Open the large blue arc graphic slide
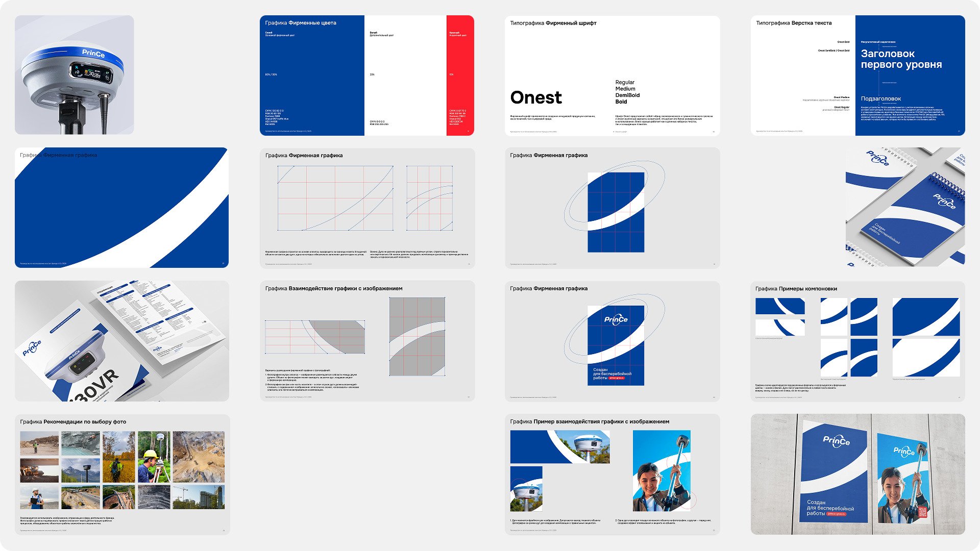Screen dimensions: 980x551 (x=121, y=208)
